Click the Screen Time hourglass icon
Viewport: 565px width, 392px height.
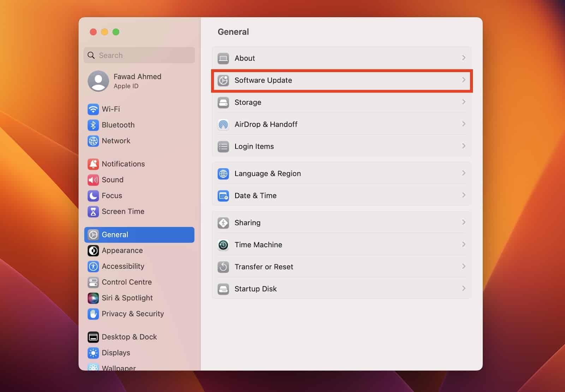coord(93,212)
